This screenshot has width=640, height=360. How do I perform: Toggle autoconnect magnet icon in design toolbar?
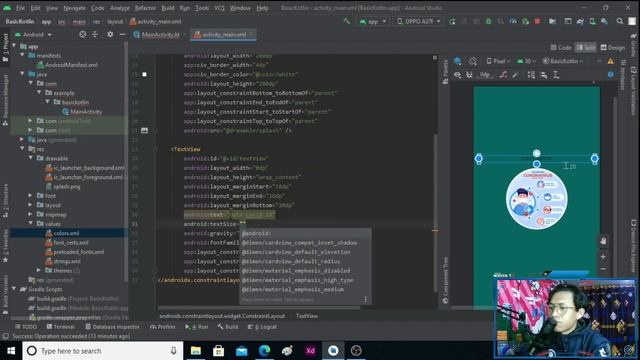pos(469,75)
